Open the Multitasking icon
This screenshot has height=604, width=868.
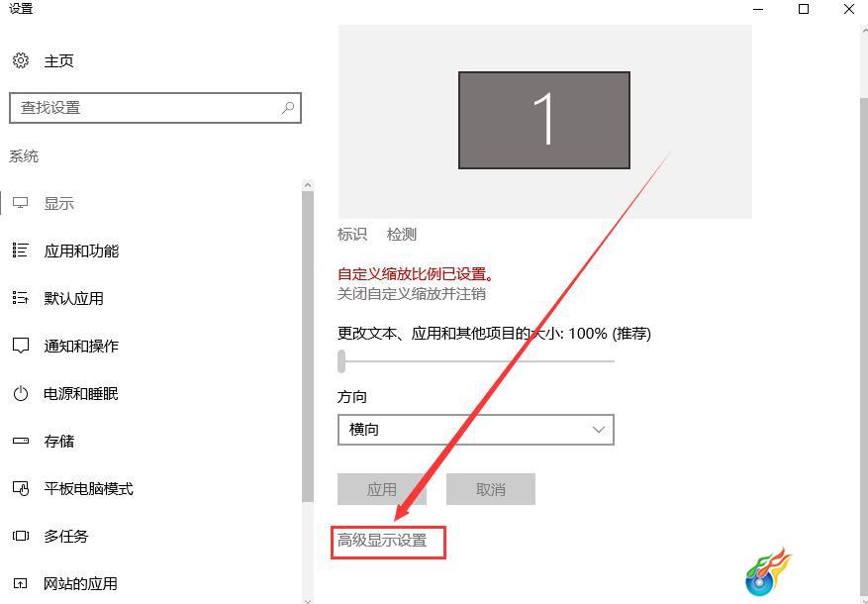21,536
